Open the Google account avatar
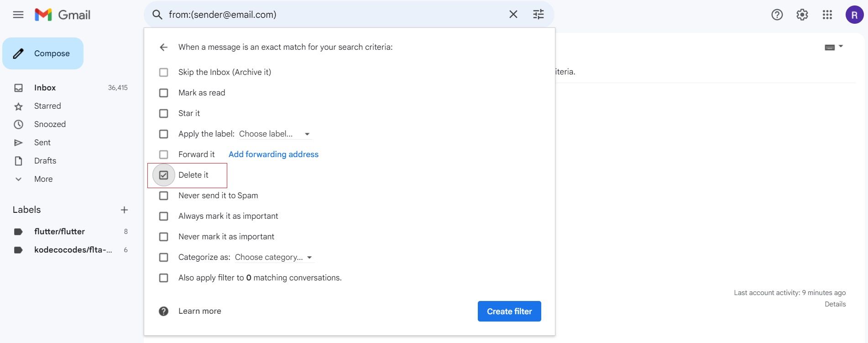The image size is (868, 343). [x=854, y=15]
